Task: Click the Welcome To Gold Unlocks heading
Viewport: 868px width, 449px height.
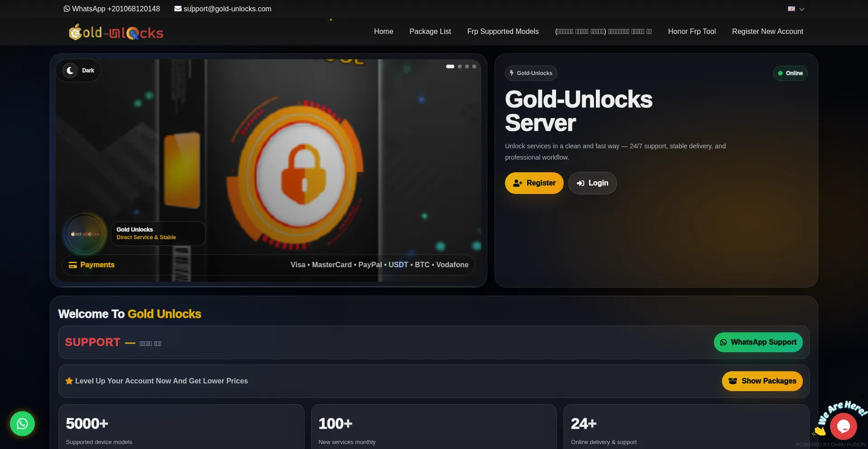Action: pos(130,314)
